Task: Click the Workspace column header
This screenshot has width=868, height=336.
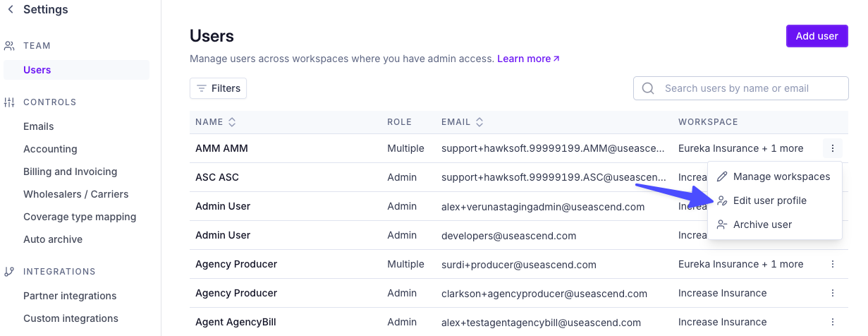Action: (x=708, y=122)
